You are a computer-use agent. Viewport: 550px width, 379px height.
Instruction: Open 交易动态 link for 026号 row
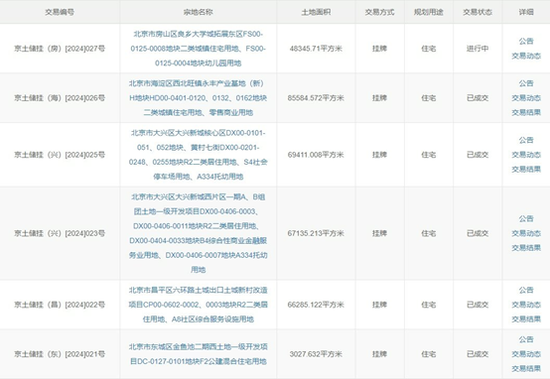pos(526,98)
